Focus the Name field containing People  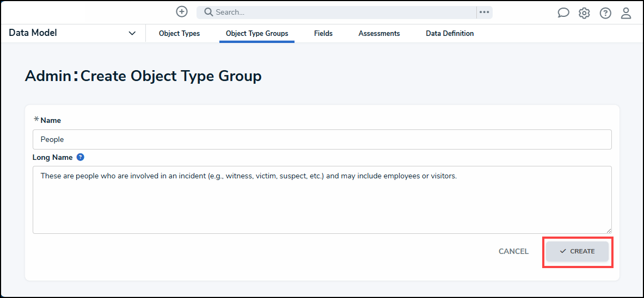(322, 140)
